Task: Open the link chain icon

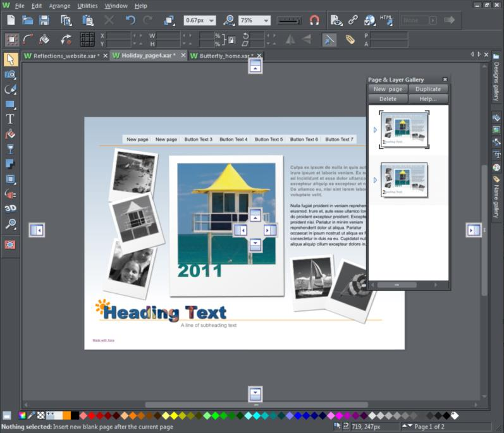Action: coord(353,20)
